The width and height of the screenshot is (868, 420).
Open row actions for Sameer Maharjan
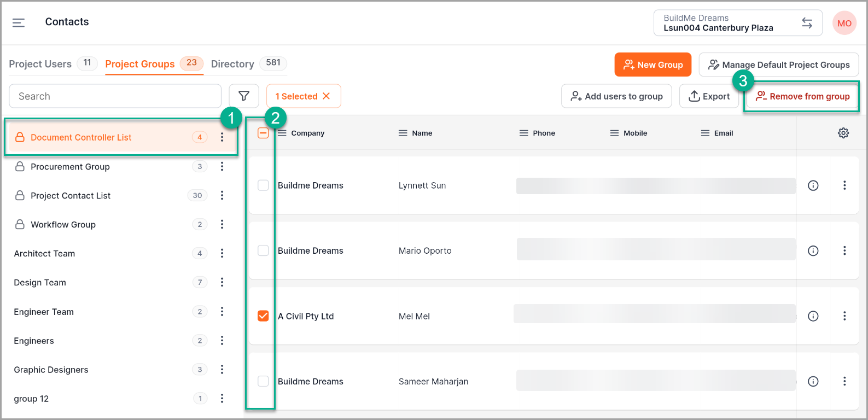(x=844, y=381)
